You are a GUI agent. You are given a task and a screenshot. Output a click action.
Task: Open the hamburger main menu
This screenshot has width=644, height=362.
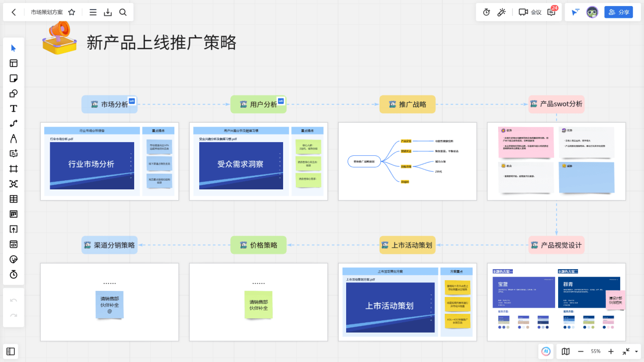(93, 12)
